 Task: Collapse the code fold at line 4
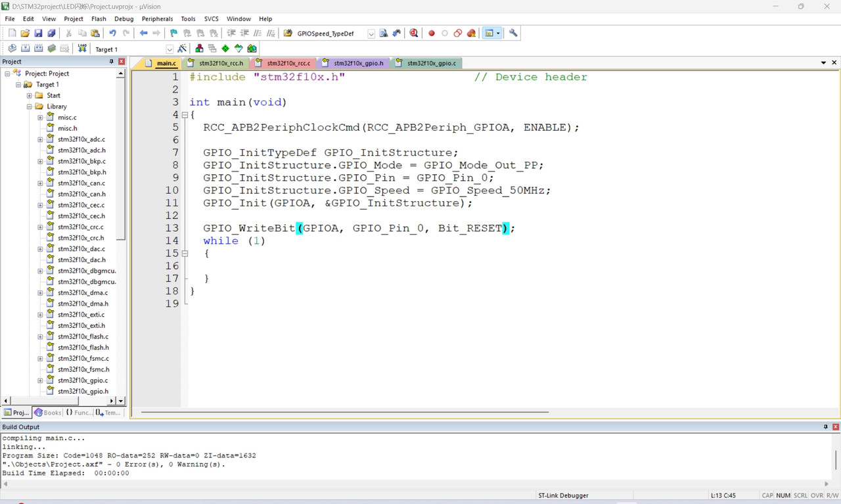click(x=185, y=115)
